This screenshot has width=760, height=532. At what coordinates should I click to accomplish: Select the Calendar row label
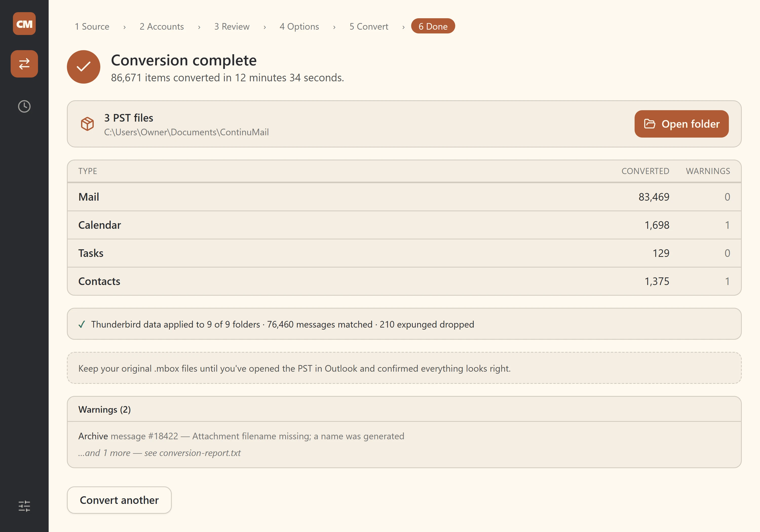click(x=100, y=225)
